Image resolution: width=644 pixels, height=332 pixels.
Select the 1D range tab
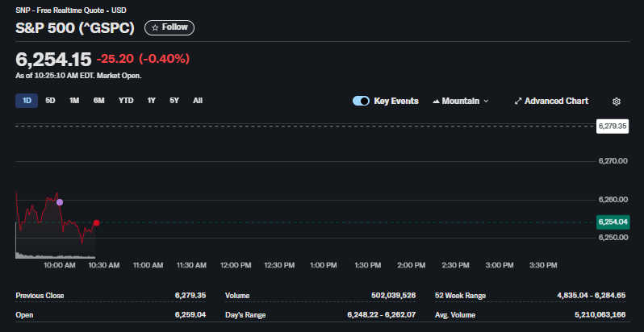27,101
